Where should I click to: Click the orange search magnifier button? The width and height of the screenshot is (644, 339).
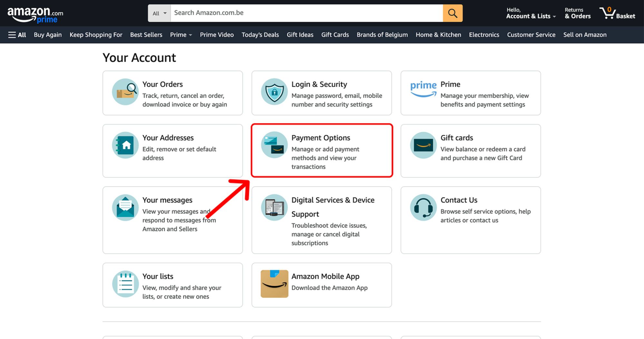(x=452, y=13)
